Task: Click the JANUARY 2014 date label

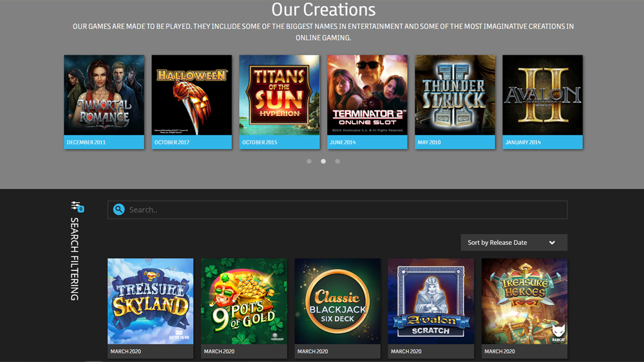Action: tap(523, 142)
